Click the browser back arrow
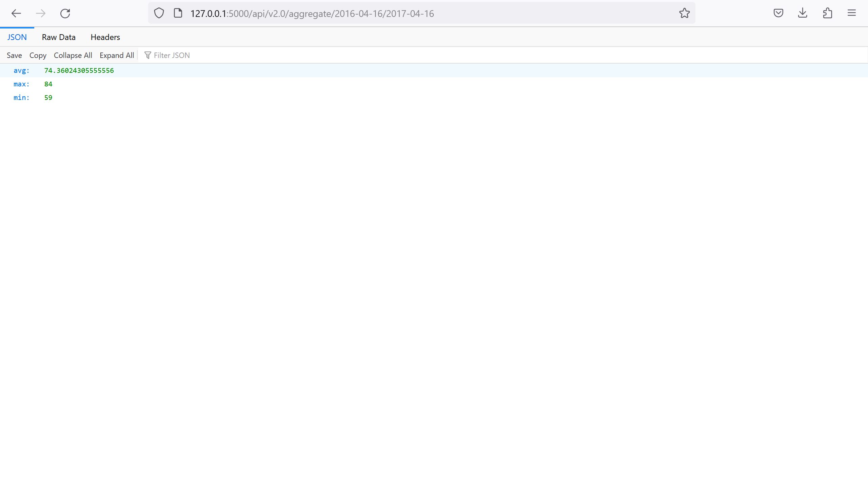Viewport: 868px width, 477px height. point(16,14)
